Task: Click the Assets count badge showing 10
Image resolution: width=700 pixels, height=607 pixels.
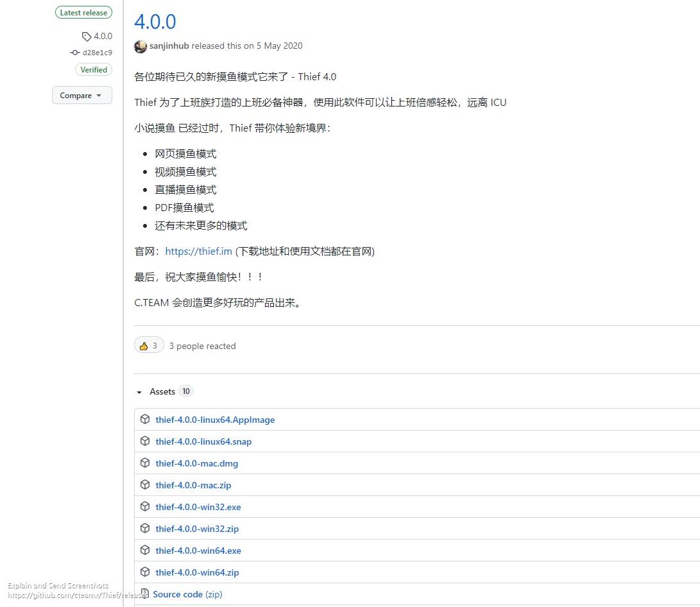Action: 186,391
